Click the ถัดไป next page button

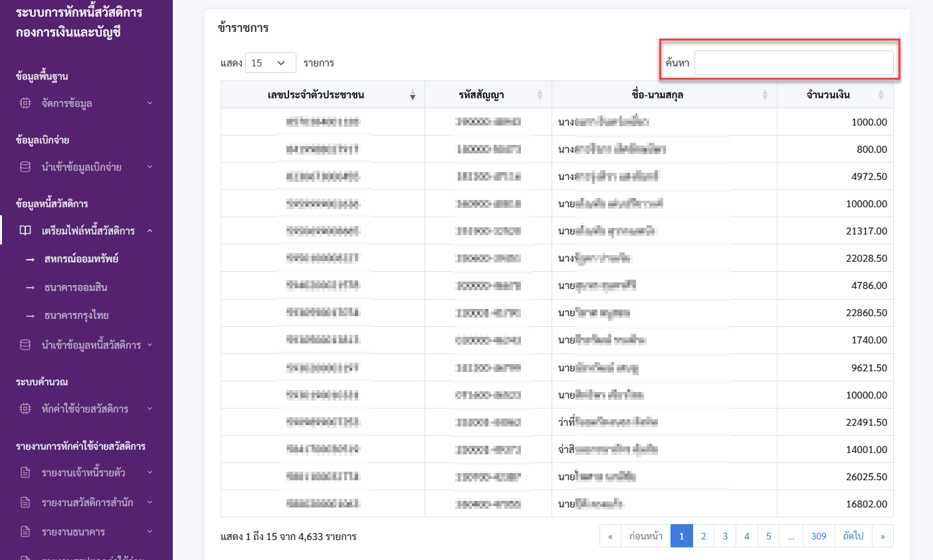coord(853,536)
